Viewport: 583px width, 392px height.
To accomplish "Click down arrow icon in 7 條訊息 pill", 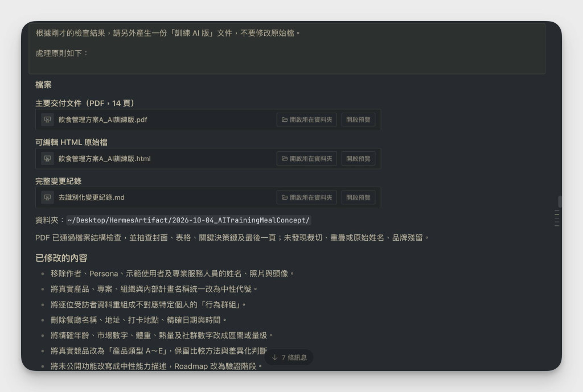I will tap(275, 357).
